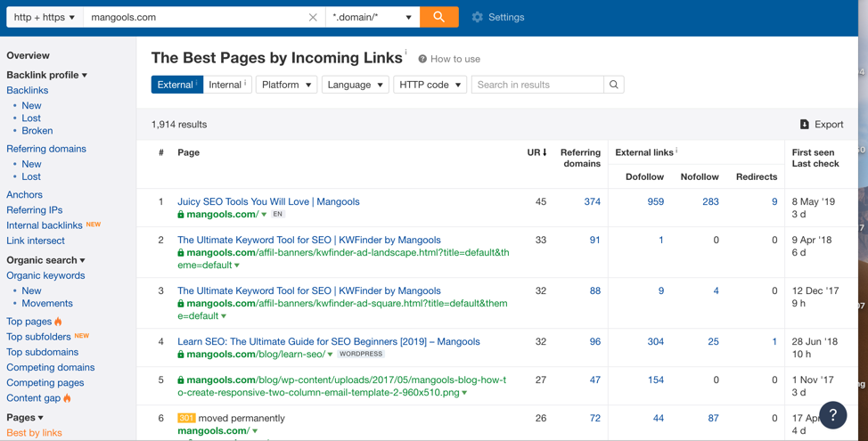Open the Platform filter dropdown
The image size is (868, 441).
pyautogui.click(x=287, y=85)
